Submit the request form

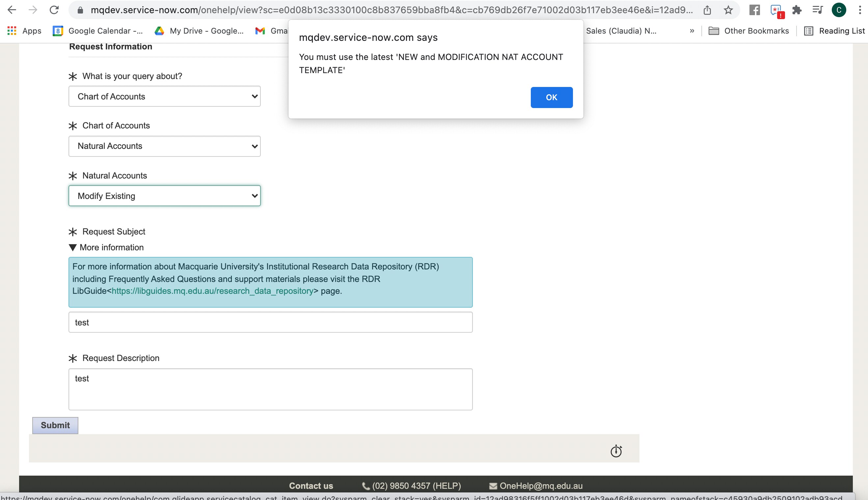pyautogui.click(x=55, y=425)
